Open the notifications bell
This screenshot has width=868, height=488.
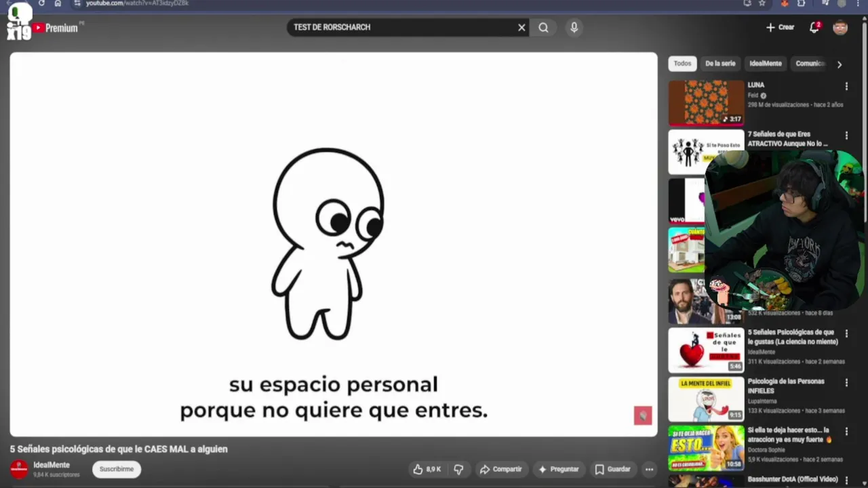pyautogui.click(x=814, y=27)
